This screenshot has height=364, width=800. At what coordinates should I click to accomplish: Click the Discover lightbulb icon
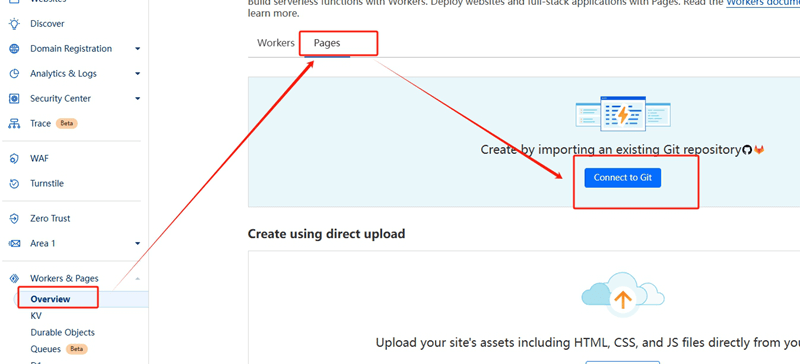coord(15,23)
